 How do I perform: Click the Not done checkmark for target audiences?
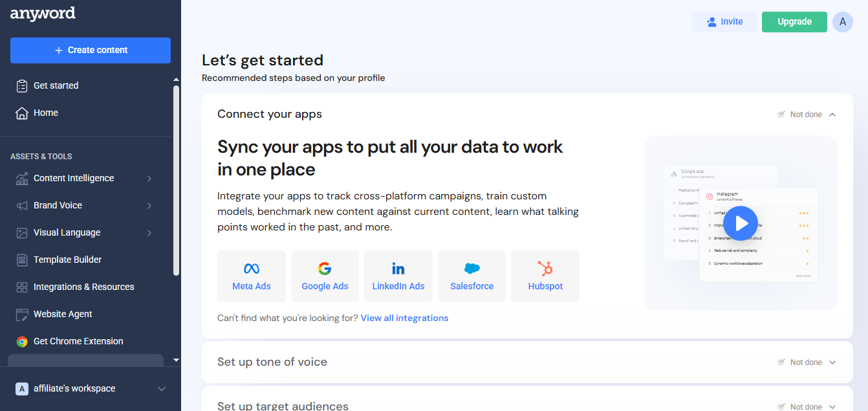781,406
